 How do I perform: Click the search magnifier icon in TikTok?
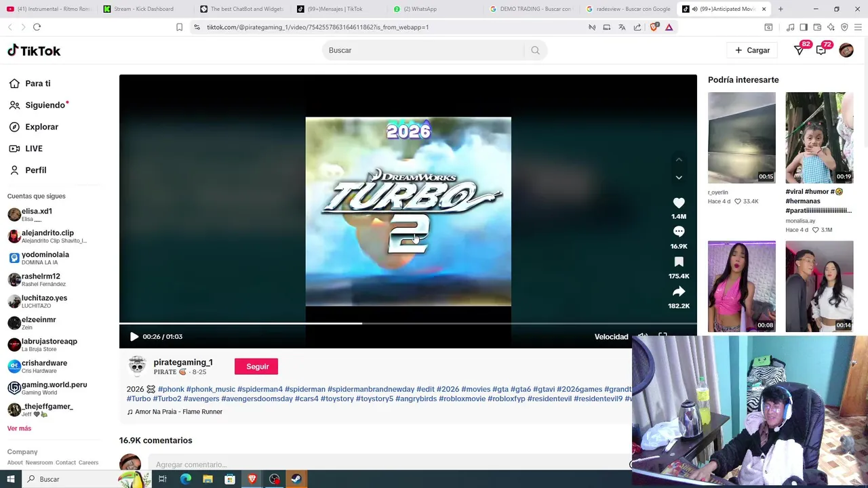coord(535,50)
